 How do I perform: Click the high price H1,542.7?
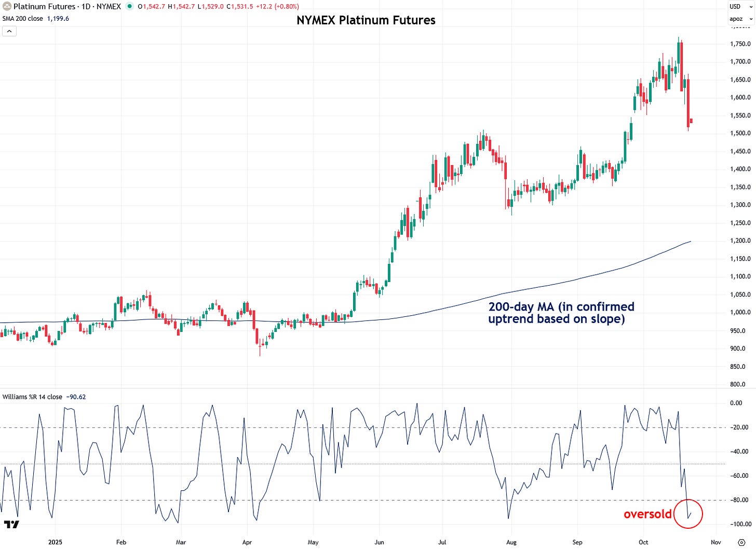182,7
